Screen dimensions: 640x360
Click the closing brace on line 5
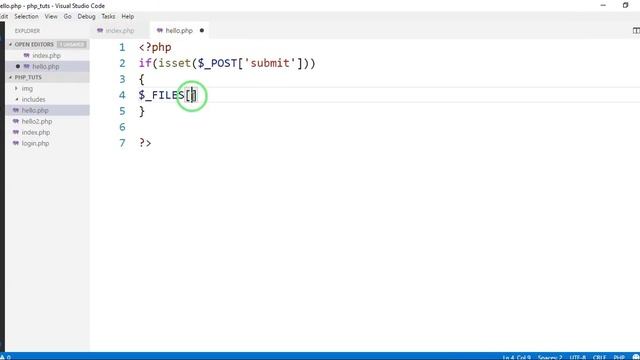coord(142,111)
